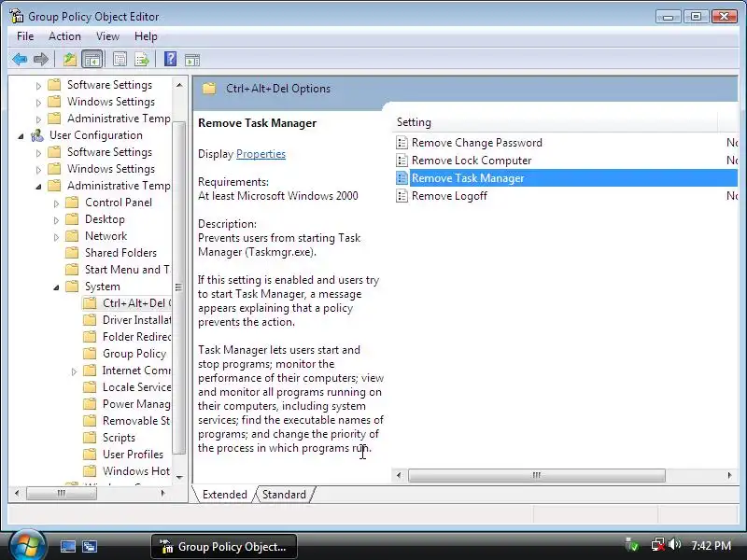Screen dimensions: 747x560
Task: Select the Locale Services folder
Action: pyautogui.click(x=136, y=387)
